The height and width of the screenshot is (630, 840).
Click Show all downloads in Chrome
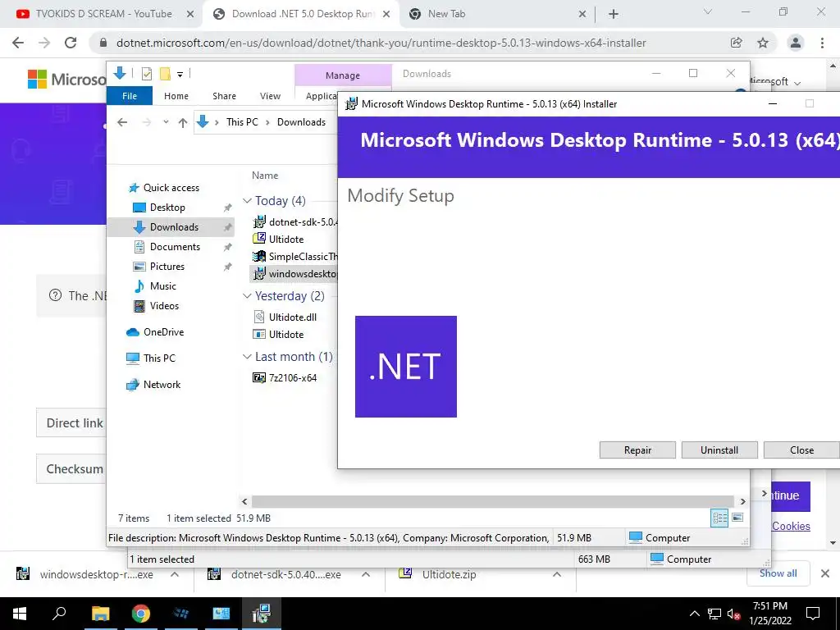(x=778, y=573)
